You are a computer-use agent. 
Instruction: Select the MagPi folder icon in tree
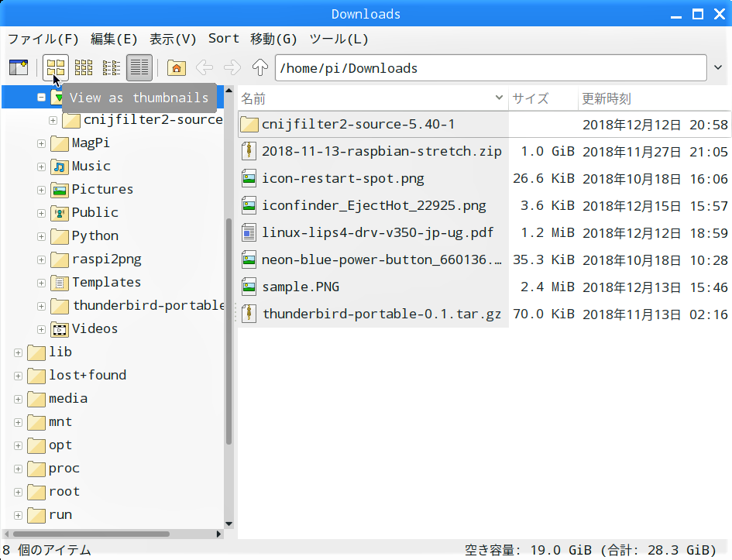point(60,143)
